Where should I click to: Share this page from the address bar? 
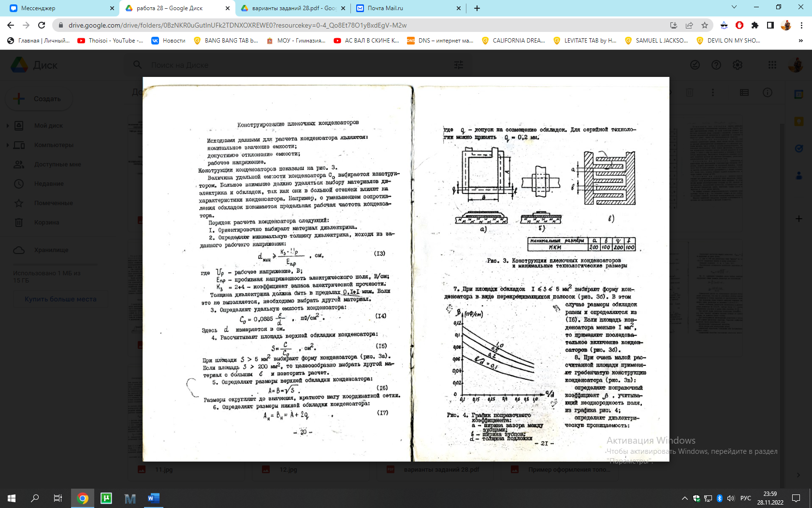[689, 25]
